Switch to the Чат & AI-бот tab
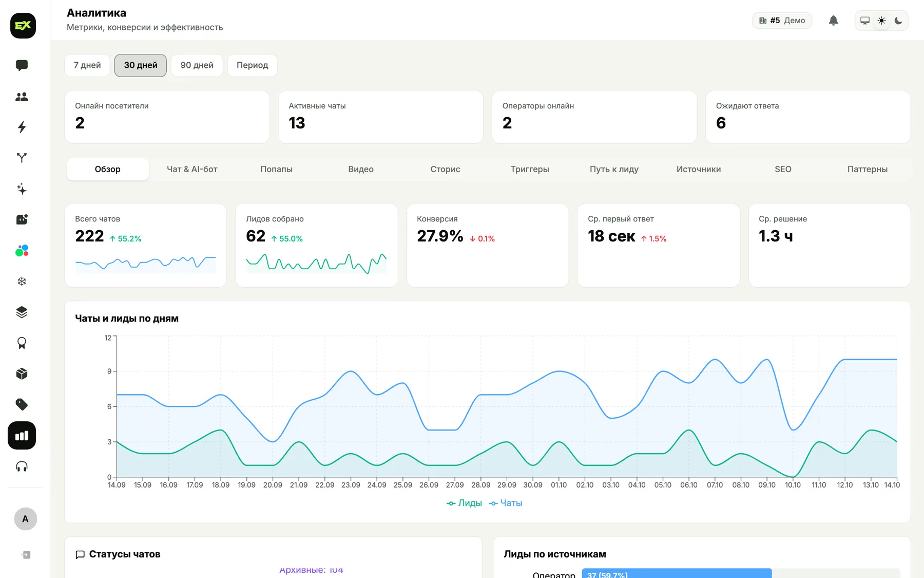This screenshot has width=924, height=578. click(x=192, y=169)
